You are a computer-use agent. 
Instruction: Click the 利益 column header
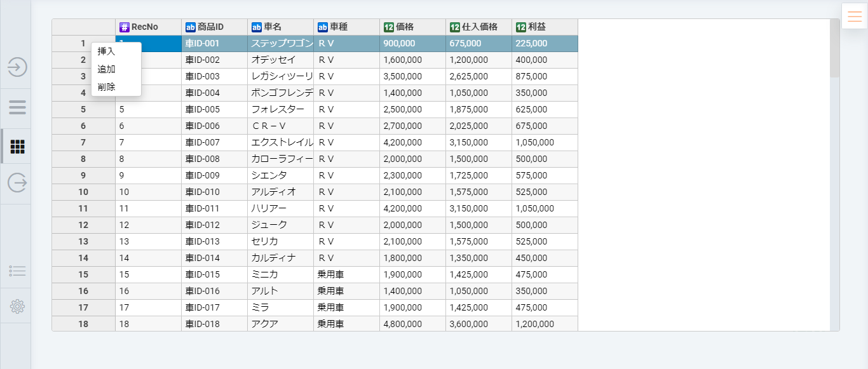click(x=545, y=27)
